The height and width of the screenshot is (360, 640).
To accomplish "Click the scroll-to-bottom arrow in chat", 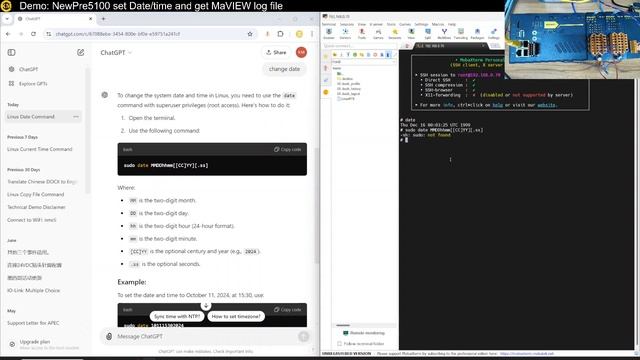I will tap(206, 305).
